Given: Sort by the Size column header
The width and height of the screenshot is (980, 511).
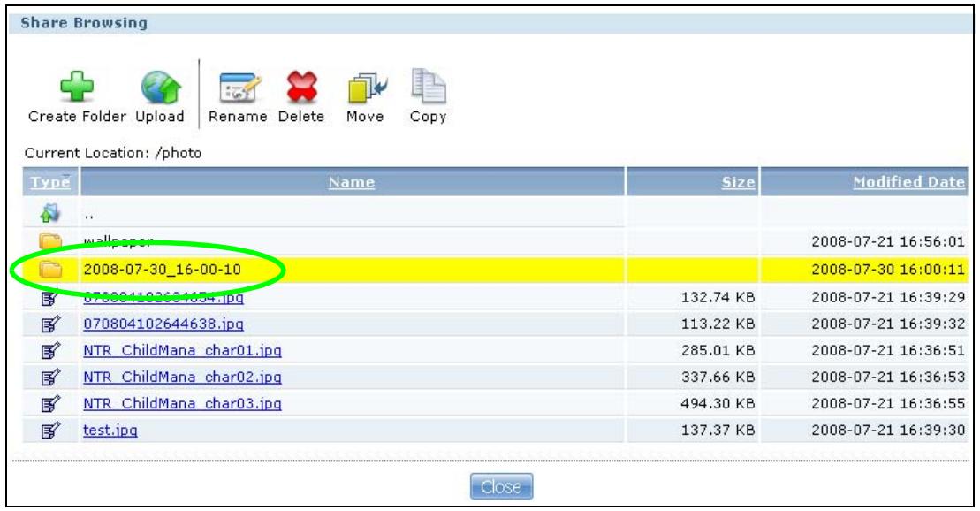Looking at the screenshot, I should [x=738, y=182].
